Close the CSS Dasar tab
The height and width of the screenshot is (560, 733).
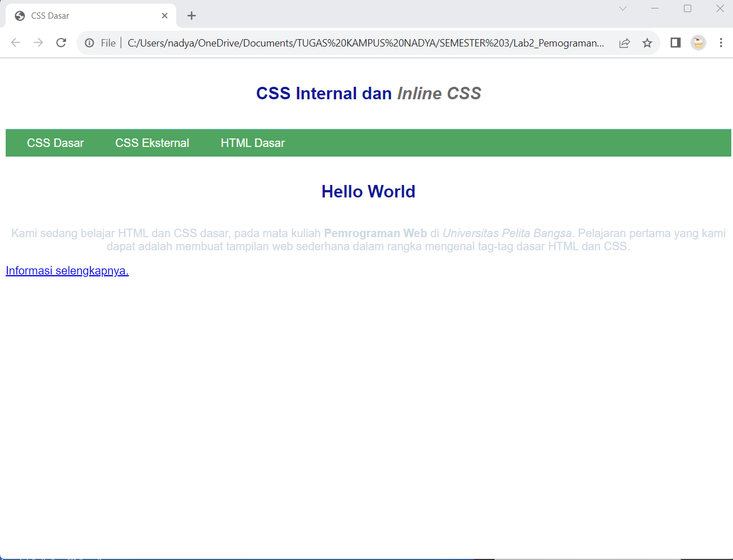(165, 15)
